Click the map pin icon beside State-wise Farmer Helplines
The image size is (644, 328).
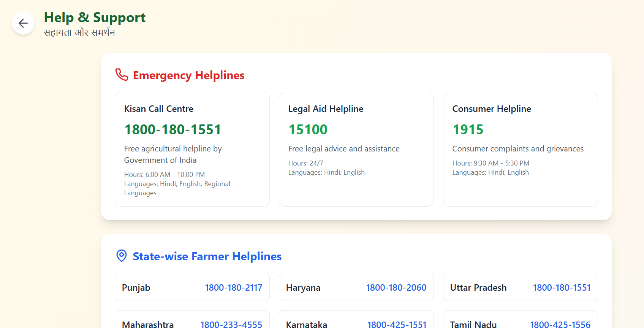click(122, 256)
